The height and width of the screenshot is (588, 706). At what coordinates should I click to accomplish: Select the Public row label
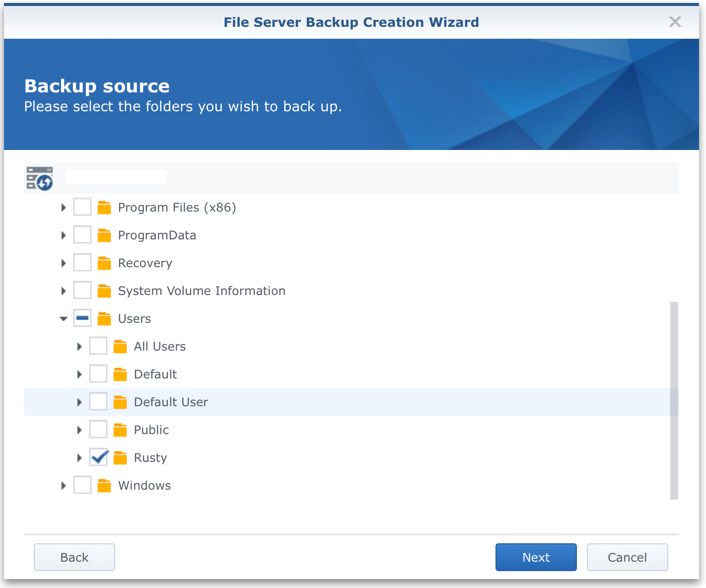(x=151, y=430)
